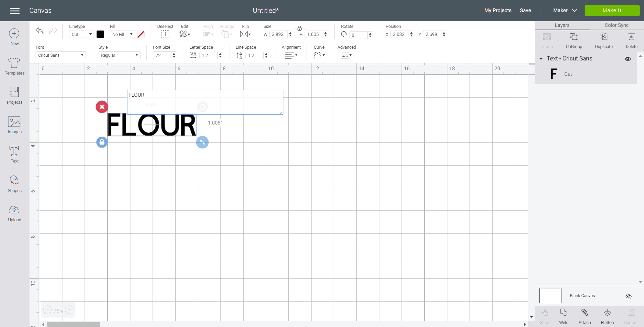The width and height of the screenshot is (644, 327).
Task: Click the Line Space icon
Action: (239, 55)
